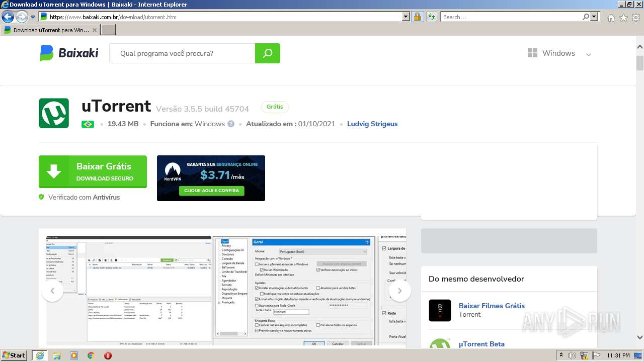Click the help question mark beside Windows
This screenshot has height=362, width=644.
[x=231, y=124]
